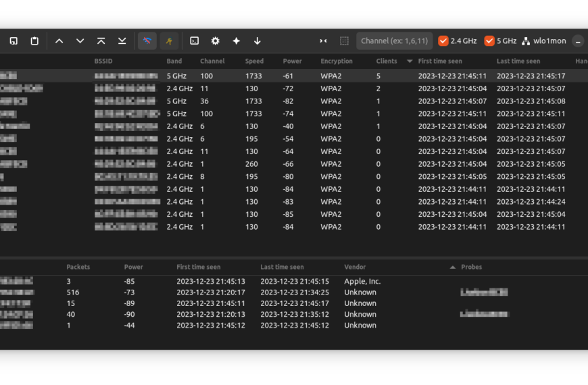Image resolution: width=588 pixels, height=385 pixels.
Task: Sort by the Probes column header
Action: click(471, 267)
